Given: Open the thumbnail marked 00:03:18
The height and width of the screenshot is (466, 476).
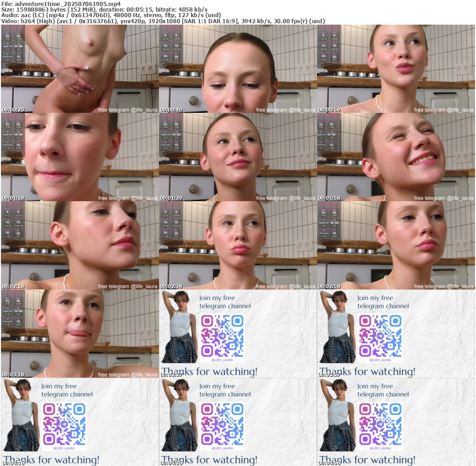Looking at the screenshot, I should point(79,334).
